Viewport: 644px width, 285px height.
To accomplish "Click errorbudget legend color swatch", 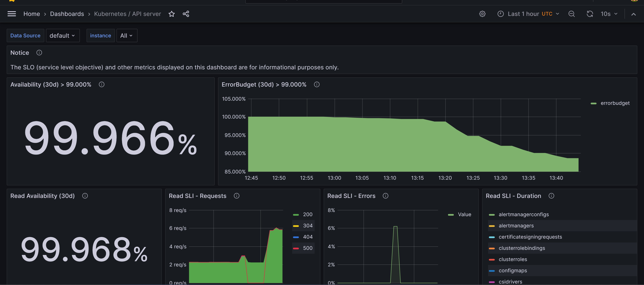I will tap(594, 103).
